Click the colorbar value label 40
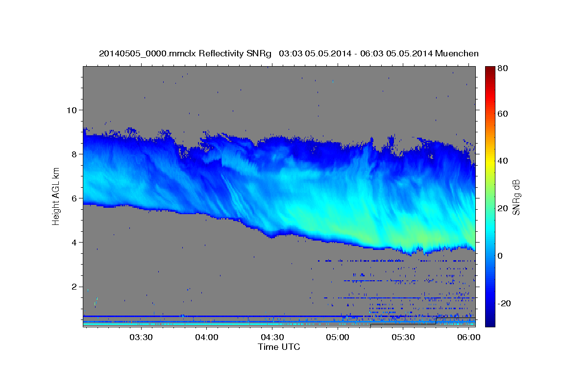 point(503,161)
